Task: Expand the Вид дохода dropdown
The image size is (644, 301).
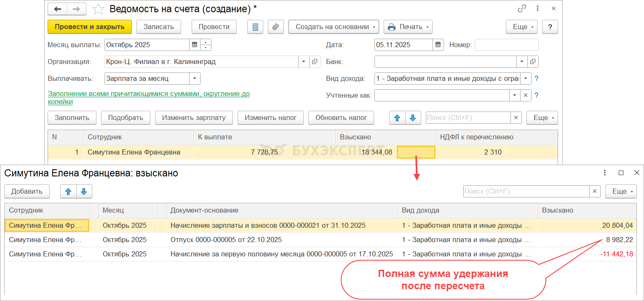Action: point(526,79)
